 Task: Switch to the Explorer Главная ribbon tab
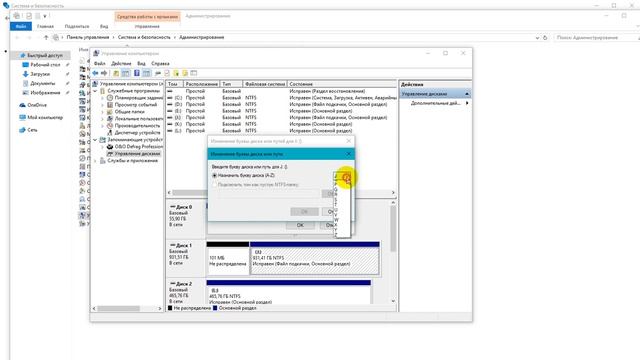click(45, 26)
